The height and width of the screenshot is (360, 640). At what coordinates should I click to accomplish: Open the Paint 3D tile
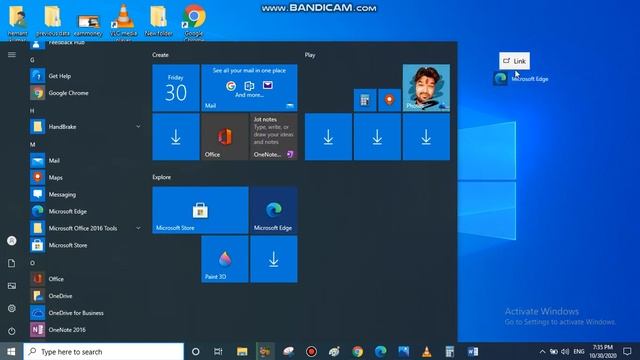click(225, 259)
